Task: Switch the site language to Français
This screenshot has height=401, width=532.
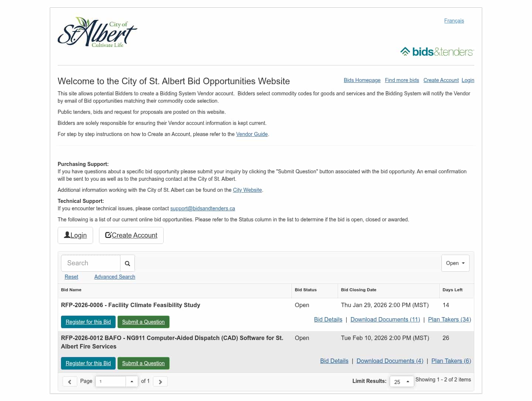Action: (454, 21)
